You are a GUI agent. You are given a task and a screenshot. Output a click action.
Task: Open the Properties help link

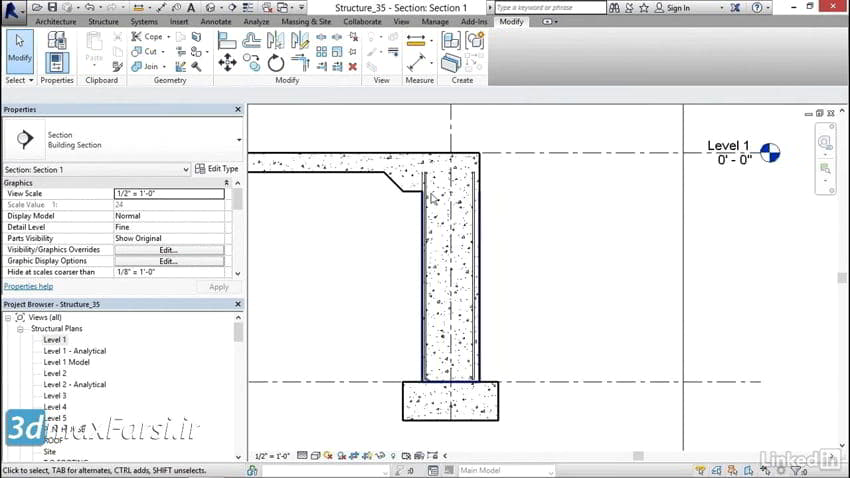point(28,286)
